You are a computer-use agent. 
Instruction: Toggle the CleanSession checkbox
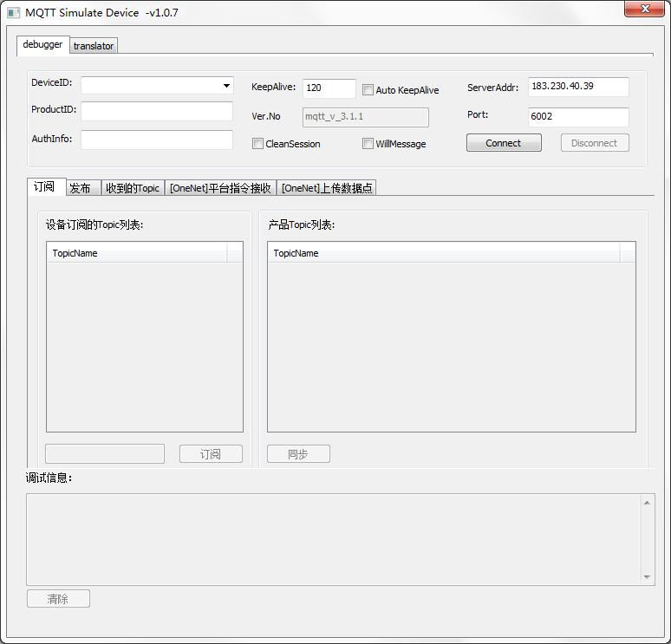(257, 144)
